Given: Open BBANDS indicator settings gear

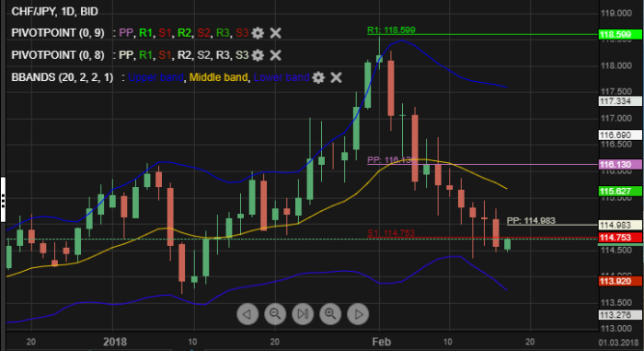Looking at the screenshot, I should tap(318, 77).
